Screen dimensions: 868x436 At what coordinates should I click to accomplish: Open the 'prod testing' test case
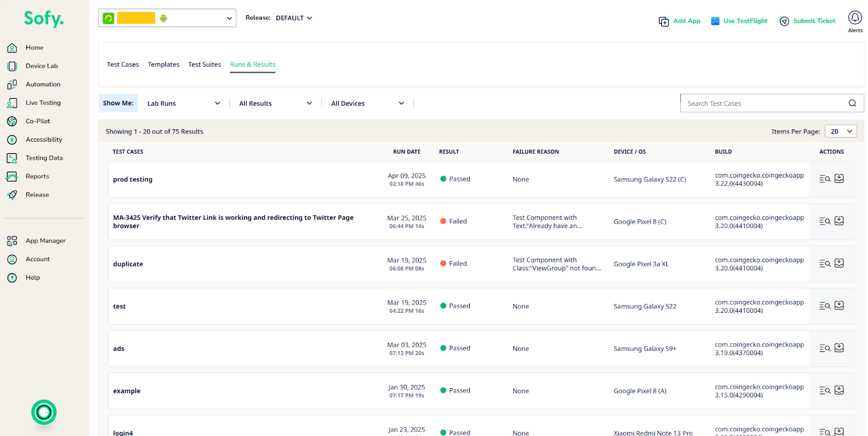(x=132, y=180)
